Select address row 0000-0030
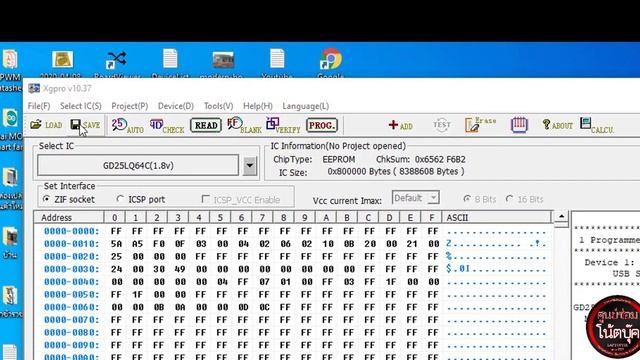 tap(71, 269)
